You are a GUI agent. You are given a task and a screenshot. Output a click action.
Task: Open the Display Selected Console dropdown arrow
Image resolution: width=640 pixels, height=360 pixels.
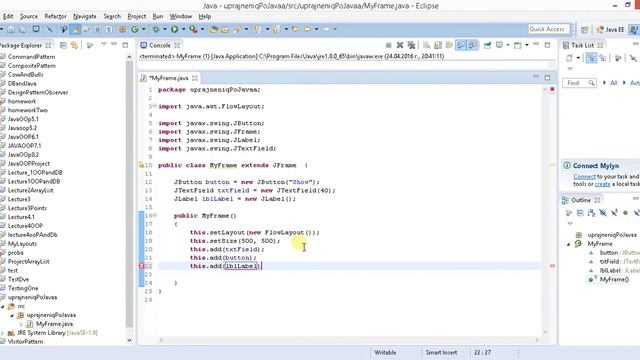[508, 45]
